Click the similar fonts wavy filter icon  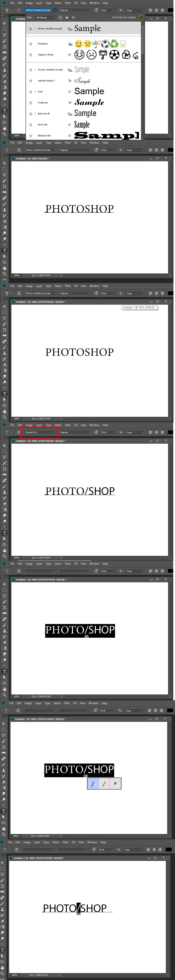pos(73,17)
